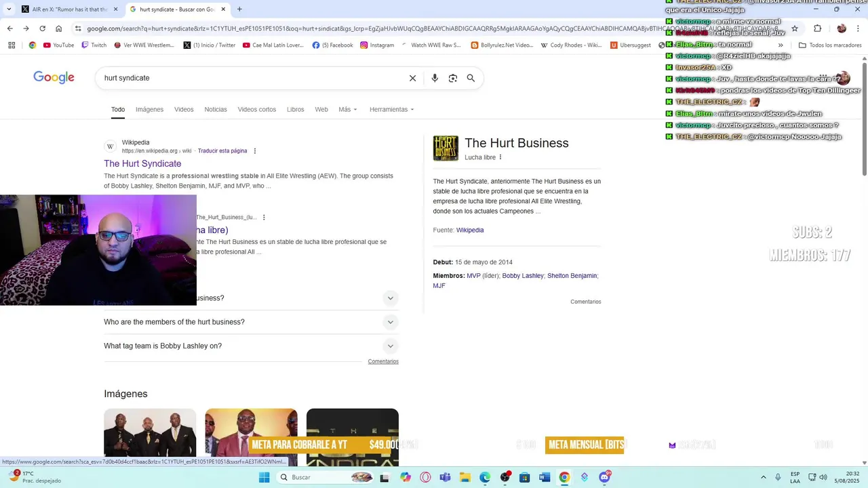Open the Ubersuggest bookmark
The height and width of the screenshot is (488, 868).
(631, 45)
